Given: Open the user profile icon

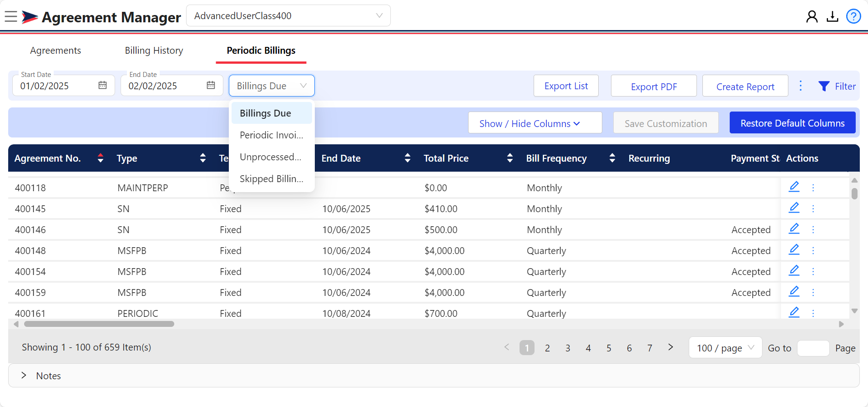Looking at the screenshot, I should pyautogui.click(x=812, y=17).
